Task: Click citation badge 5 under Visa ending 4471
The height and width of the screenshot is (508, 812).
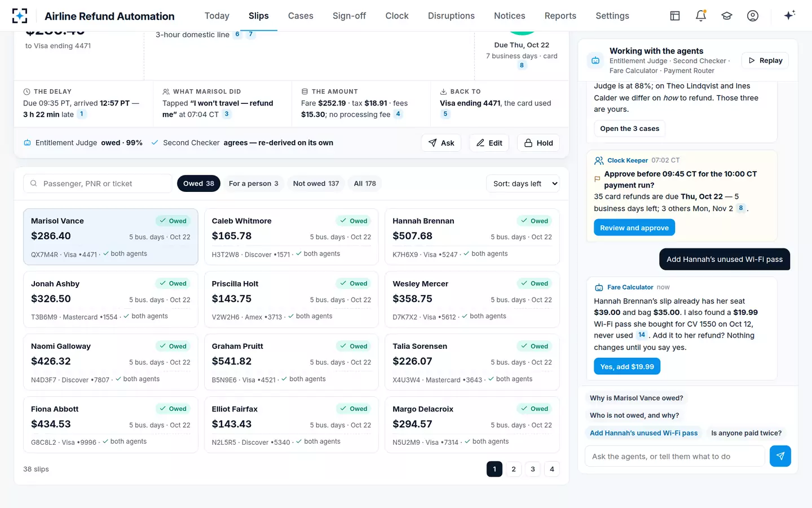Action: coord(445,114)
